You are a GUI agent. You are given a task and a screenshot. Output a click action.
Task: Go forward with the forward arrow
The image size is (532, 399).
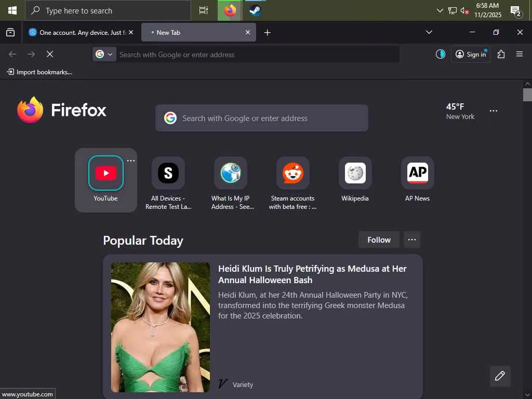pos(31,54)
